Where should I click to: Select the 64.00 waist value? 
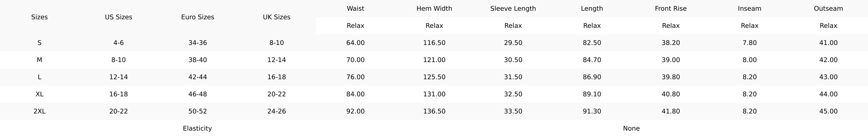pos(355,43)
